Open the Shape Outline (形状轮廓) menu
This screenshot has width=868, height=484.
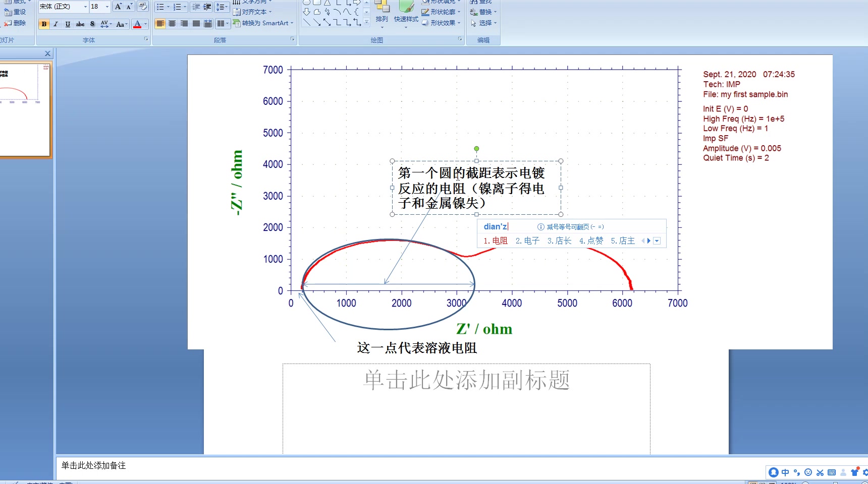(441, 12)
